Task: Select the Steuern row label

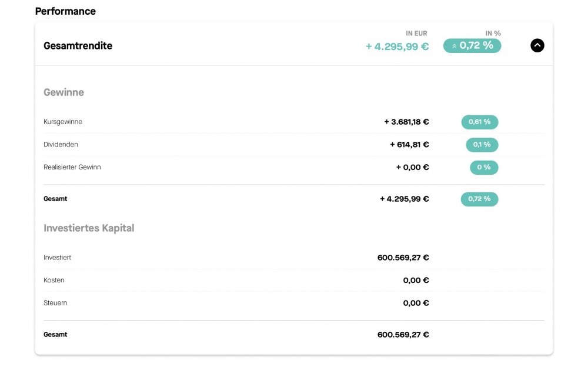Action: [x=55, y=304]
